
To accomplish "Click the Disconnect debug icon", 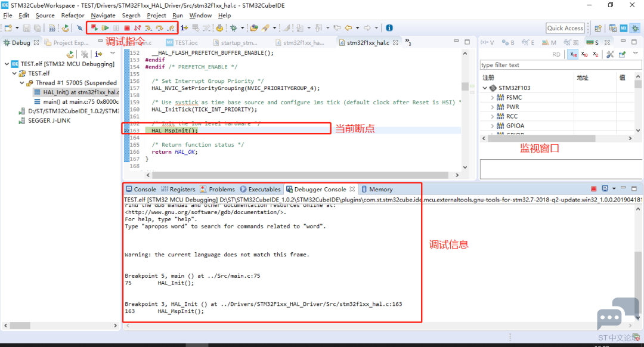I will (x=138, y=28).
